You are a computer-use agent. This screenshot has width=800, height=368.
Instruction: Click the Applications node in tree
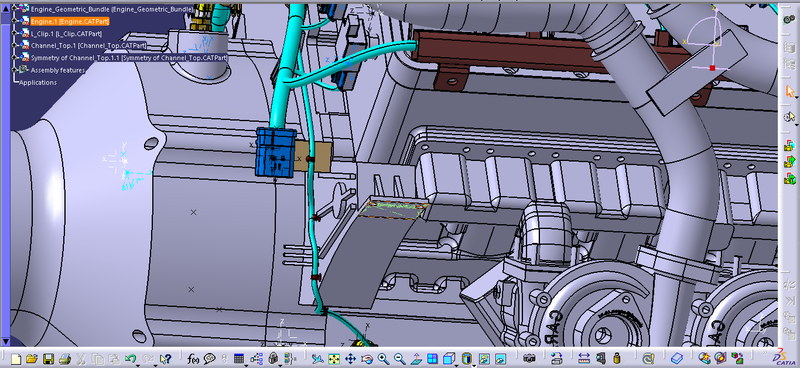click(x=38, y=83)
